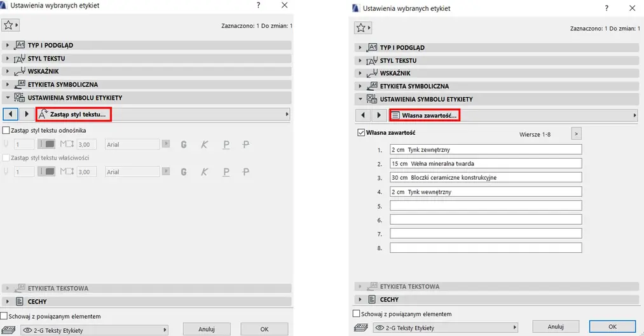This screenshot has width=644, height=336.
Task: Go to next settings page, left dialog
Action: tap(26, 114)
